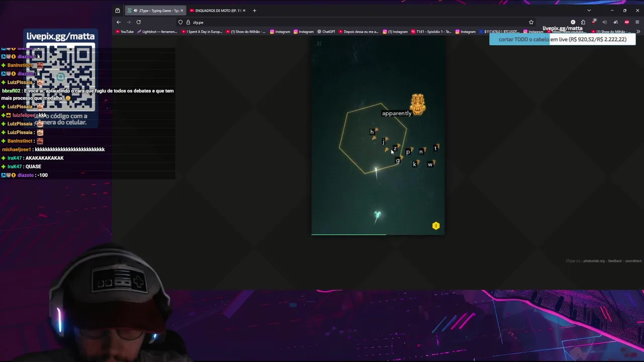The width and height of the screenshot is (644, 362).
Task: Open the ChatGPT bookmark
Action: [x=326, y=32]
